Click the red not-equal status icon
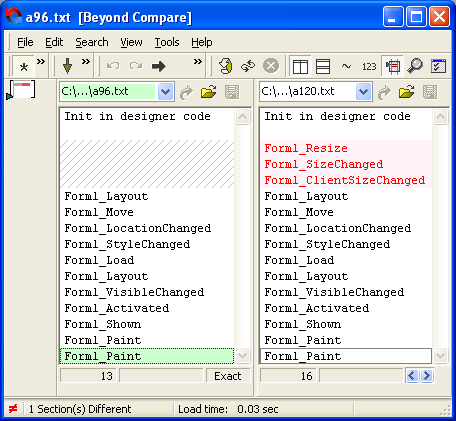 13,409
